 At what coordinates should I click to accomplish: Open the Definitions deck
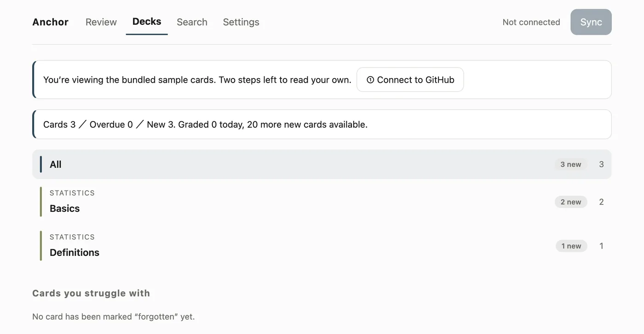322,246
